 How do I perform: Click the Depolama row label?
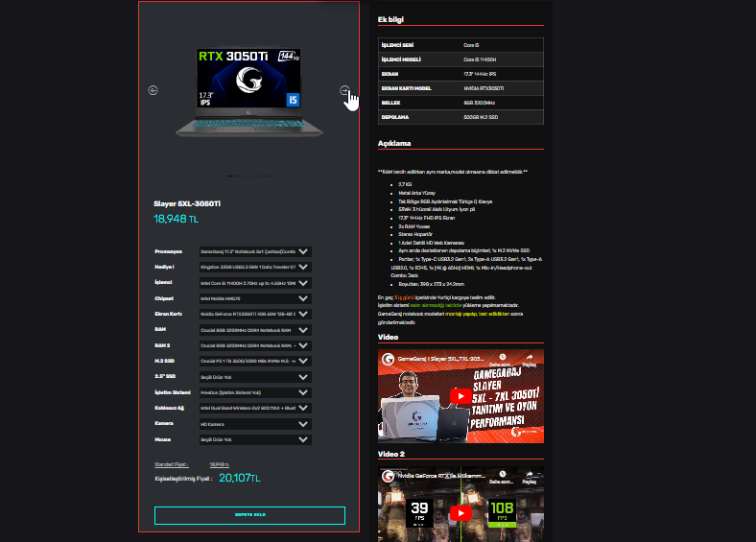point(395,117)
